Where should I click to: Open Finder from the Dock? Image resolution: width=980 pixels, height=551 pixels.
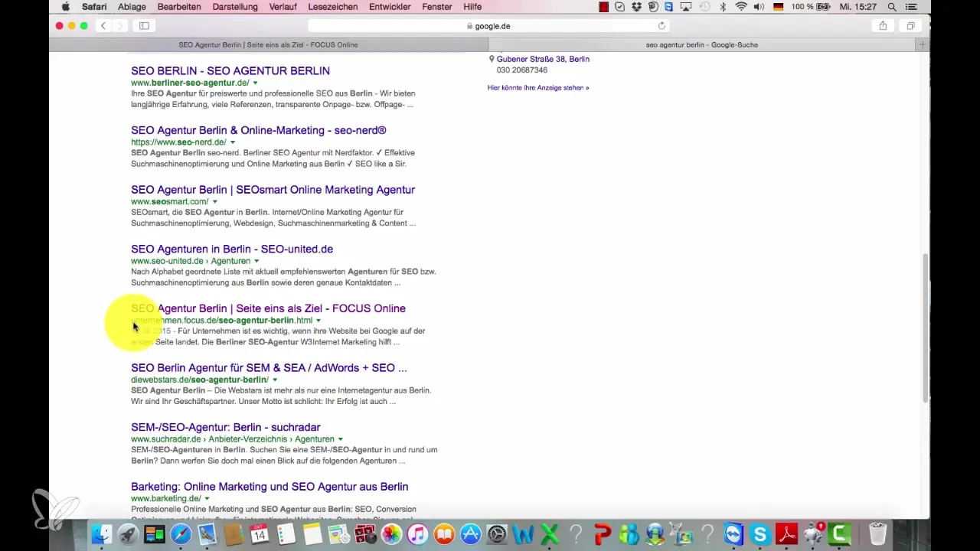tap(102, 533)
